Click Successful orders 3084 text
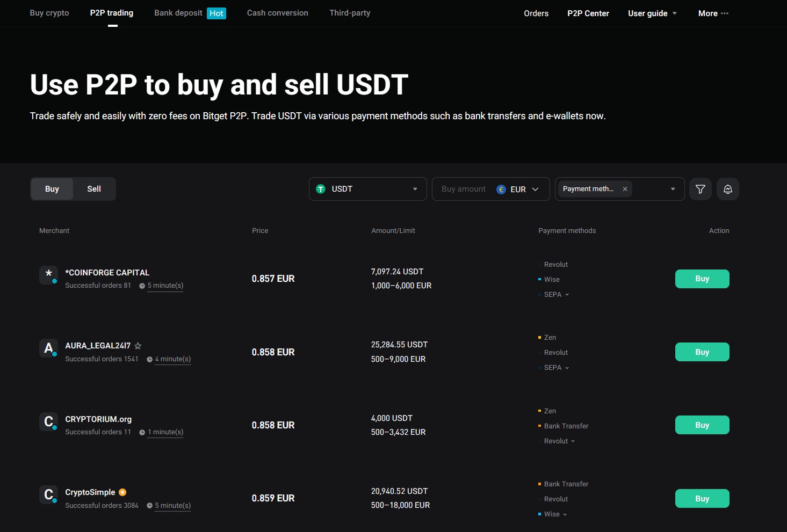 [x=102, y=506]
